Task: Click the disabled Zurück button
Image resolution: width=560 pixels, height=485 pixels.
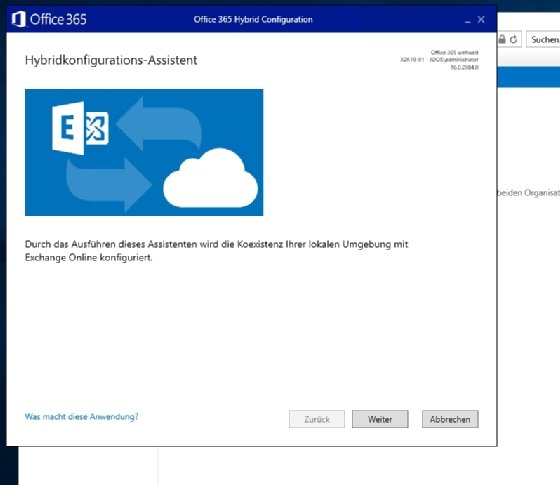Action: [317, 419]
